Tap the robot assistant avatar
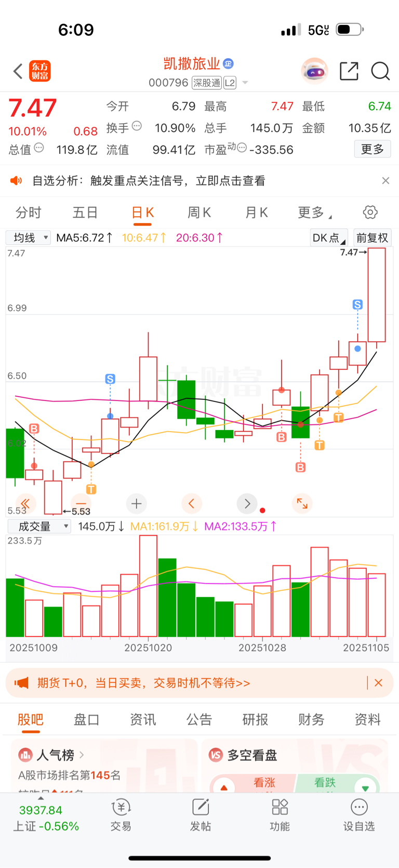 (x=314, y=71)
